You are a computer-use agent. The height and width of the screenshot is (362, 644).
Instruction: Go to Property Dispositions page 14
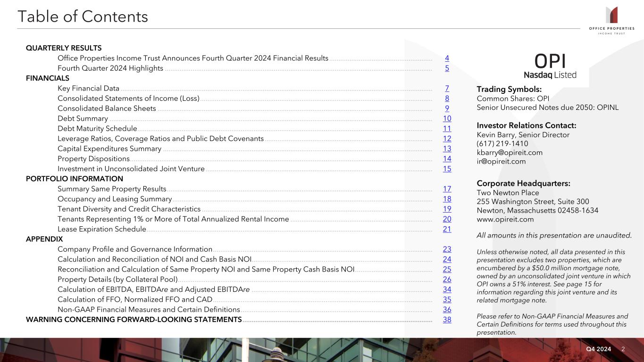pos(447,159)
